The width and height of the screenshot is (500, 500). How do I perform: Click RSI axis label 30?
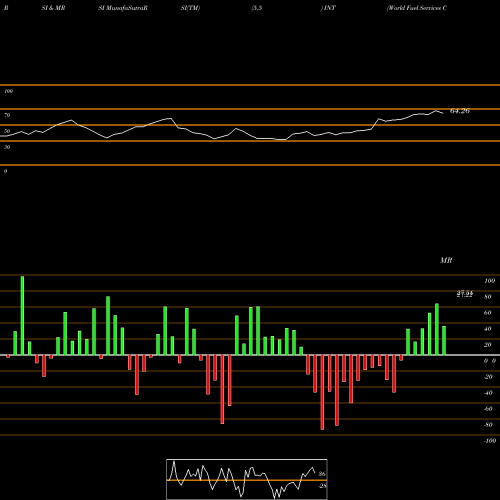point(7,147)
